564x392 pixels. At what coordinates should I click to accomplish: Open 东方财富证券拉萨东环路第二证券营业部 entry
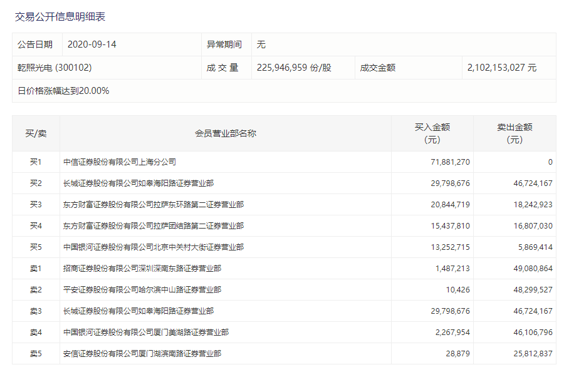(154, 205)
